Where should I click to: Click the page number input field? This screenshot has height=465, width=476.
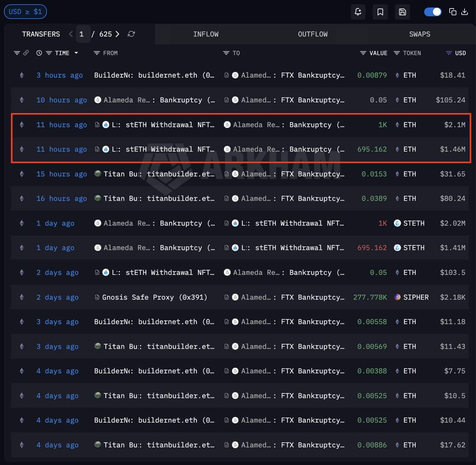(x=82, y=34)
